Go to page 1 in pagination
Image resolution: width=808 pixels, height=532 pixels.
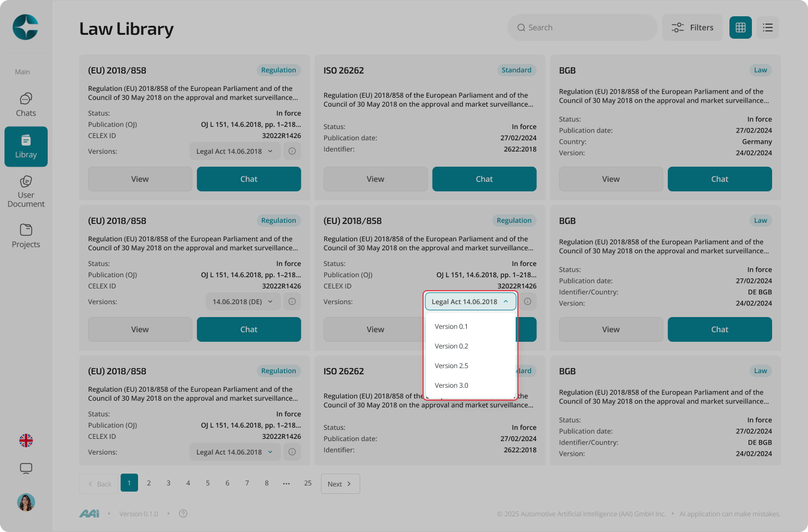[x=129, y=483]
